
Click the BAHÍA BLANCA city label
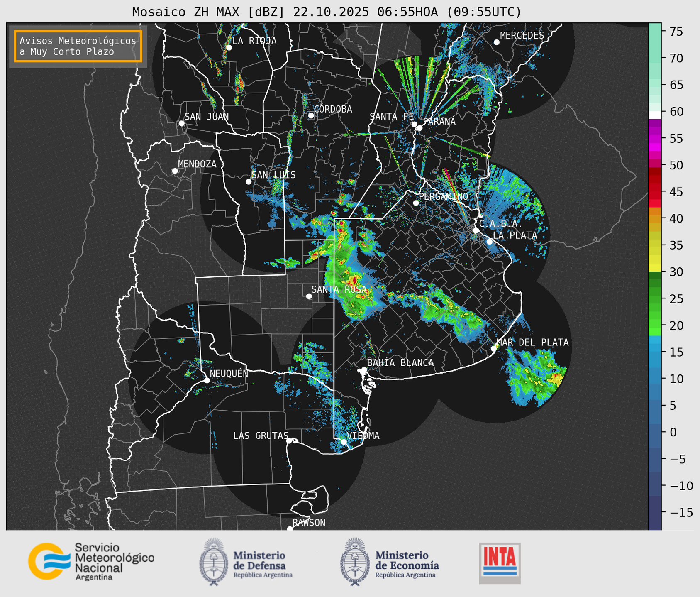(x=400, y=363)
